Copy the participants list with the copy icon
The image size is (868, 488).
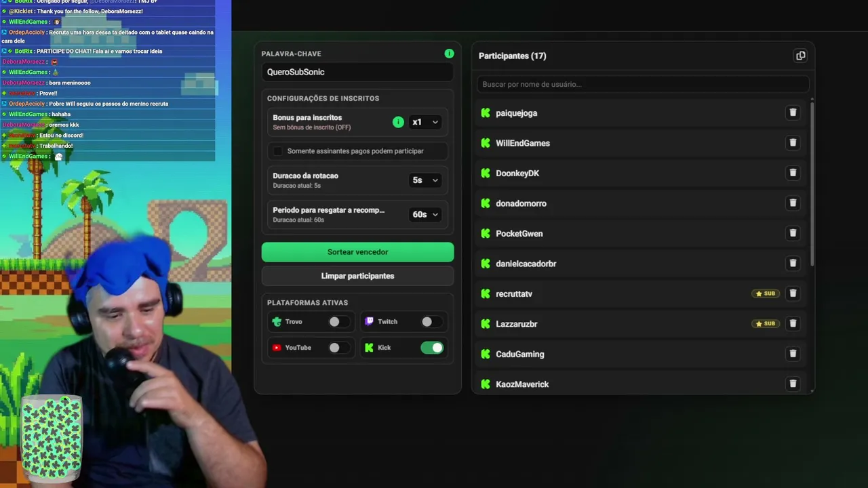(x=800, y=56)
